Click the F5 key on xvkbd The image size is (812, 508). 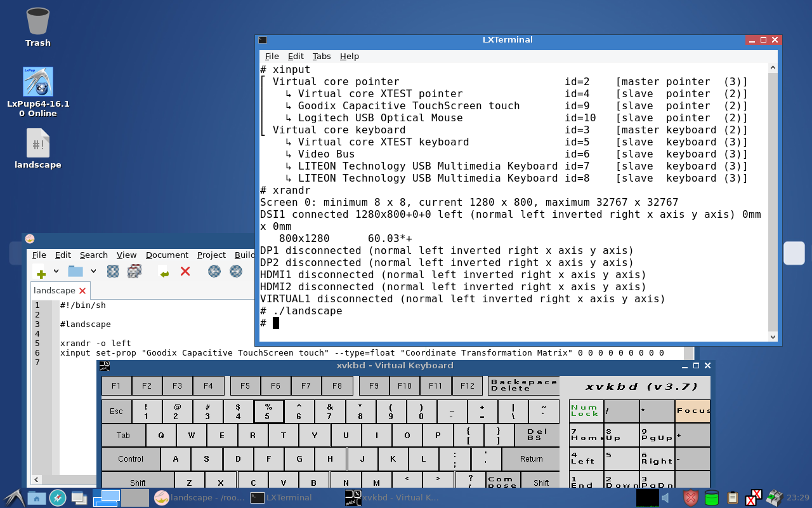coord(245,385)
